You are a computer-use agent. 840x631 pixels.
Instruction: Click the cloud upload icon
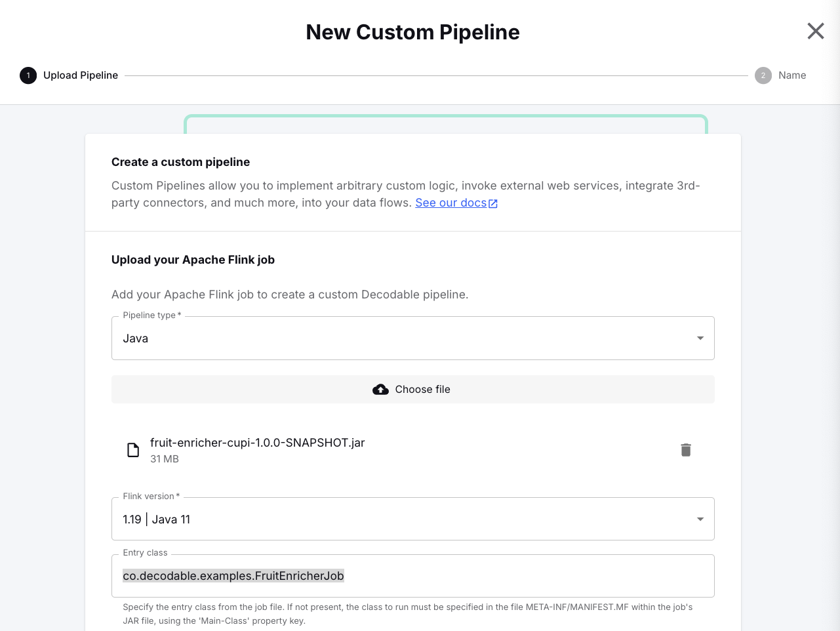pyautogui.click(x=380, y=390)
